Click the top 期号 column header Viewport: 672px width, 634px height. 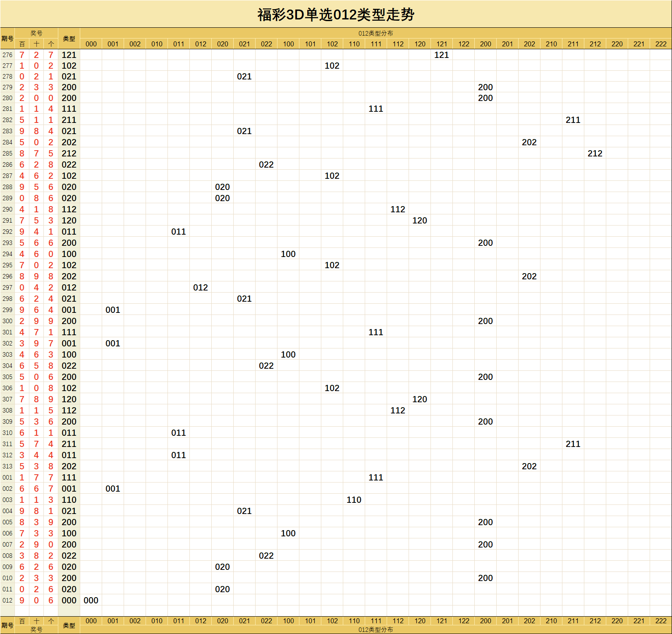pos(7,38)
